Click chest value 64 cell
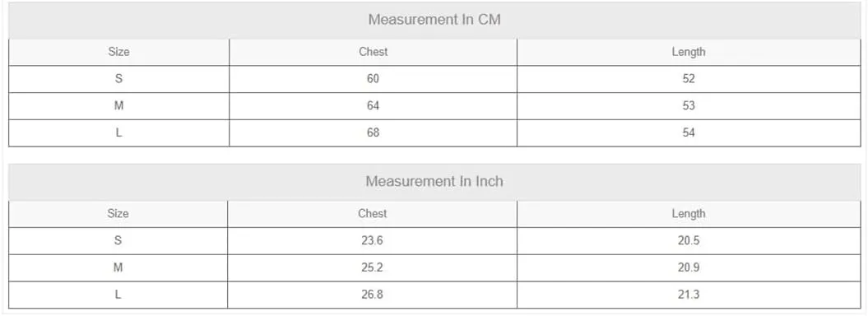The image size is (868, 316). (373, 106)
